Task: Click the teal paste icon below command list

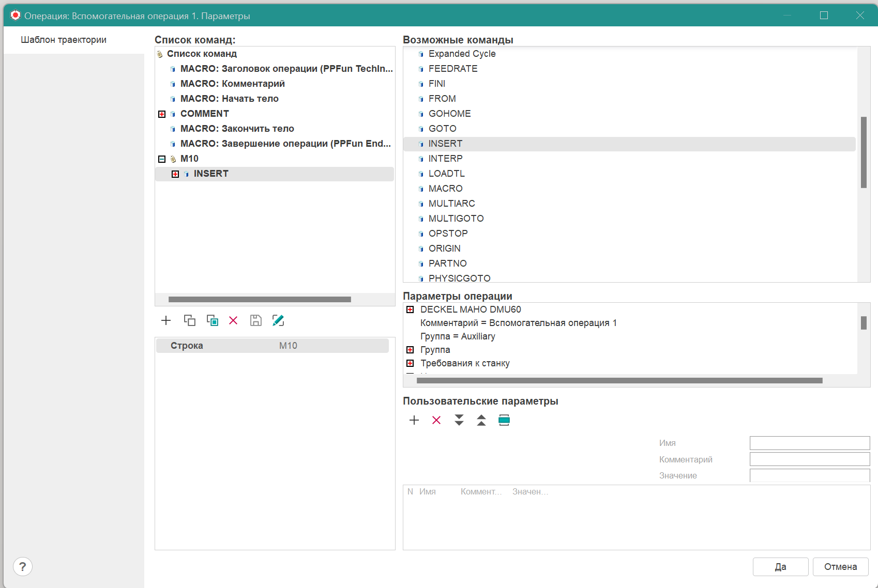Action: pyautogui.click(x=212, y=320)
